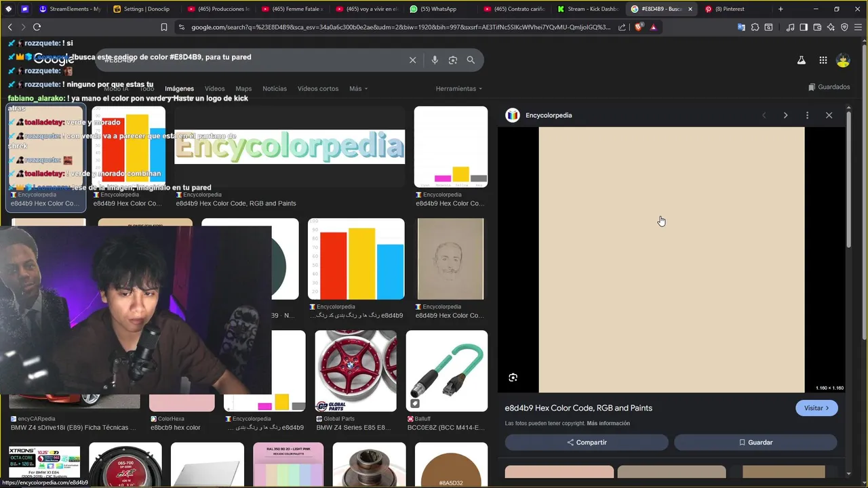Open the Brave Wallet icon
The height and width of the screenshot is (488, 868).
click(817, 27)
